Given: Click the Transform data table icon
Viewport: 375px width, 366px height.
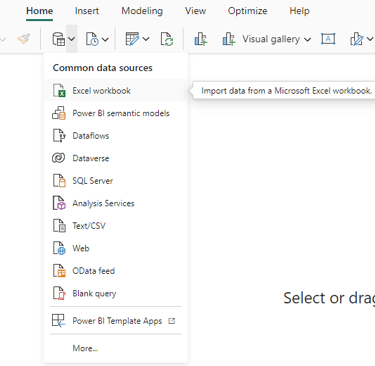Looking at the screenshot, I should pos(132,39).
